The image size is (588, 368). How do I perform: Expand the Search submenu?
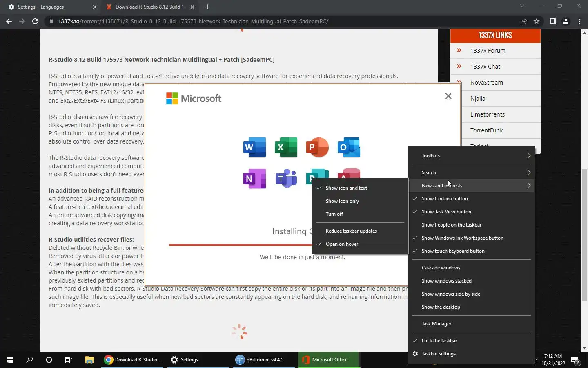click(471, 173)
